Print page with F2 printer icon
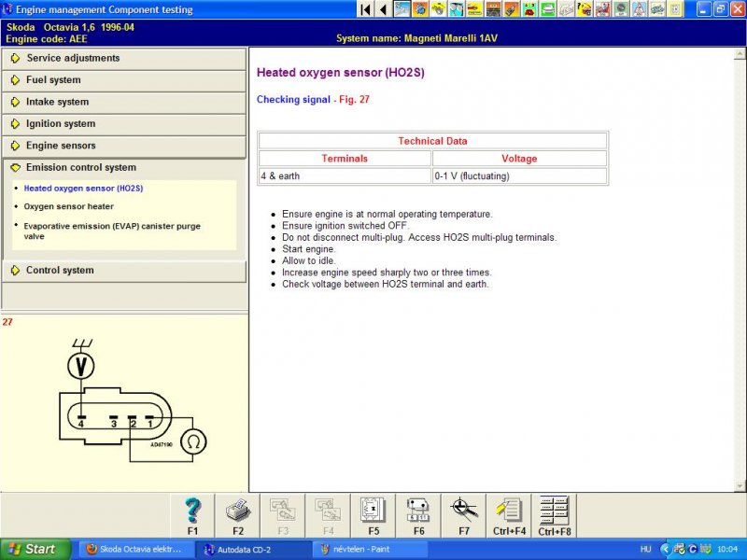Viewport: 747px width, 560px height. pyautogui.click(x=238, y=515)
